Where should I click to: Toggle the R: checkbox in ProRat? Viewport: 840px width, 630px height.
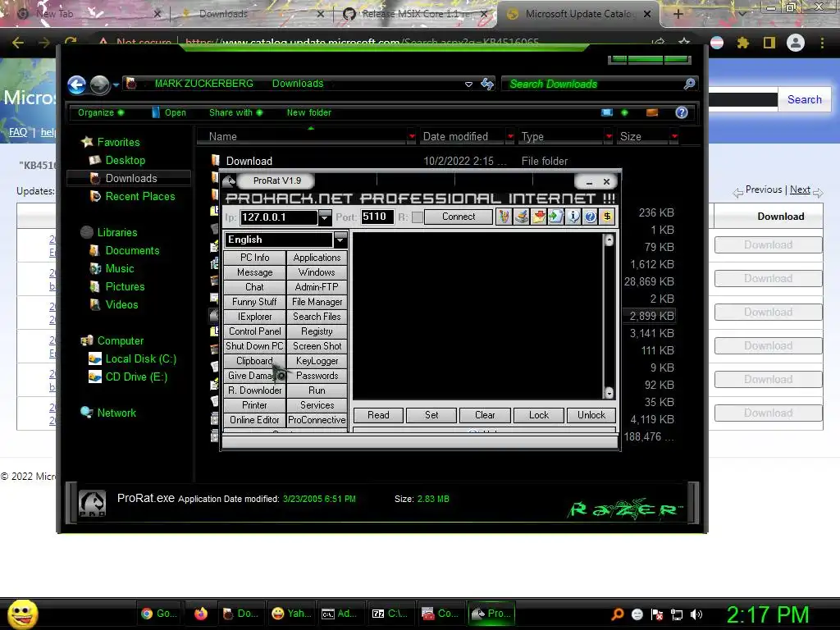pos(417,217)
